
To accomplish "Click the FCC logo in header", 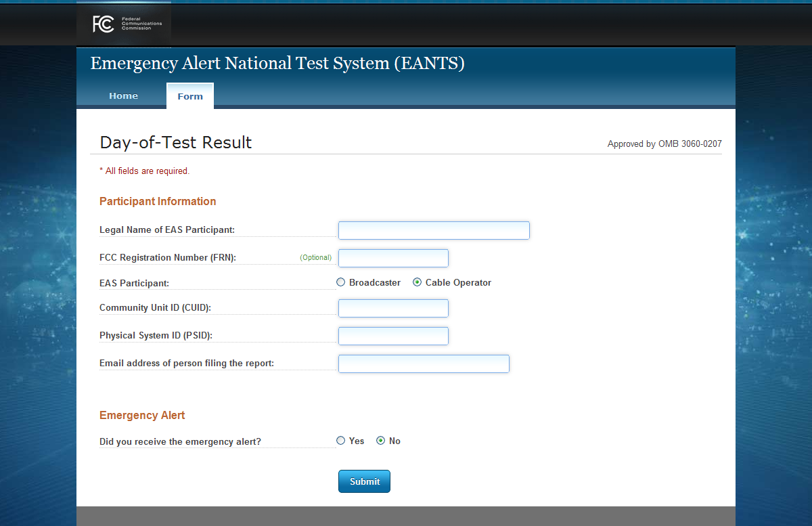I will point(127,24).
